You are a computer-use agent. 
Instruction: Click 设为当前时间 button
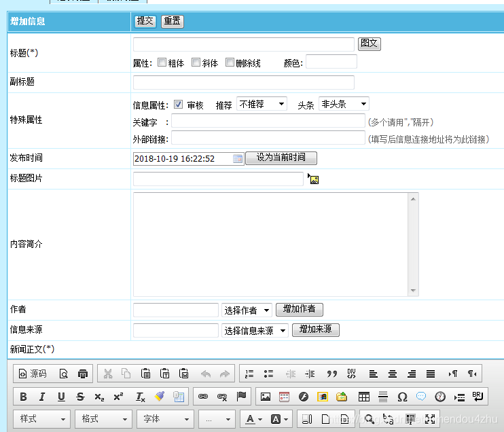click(281, 158)
